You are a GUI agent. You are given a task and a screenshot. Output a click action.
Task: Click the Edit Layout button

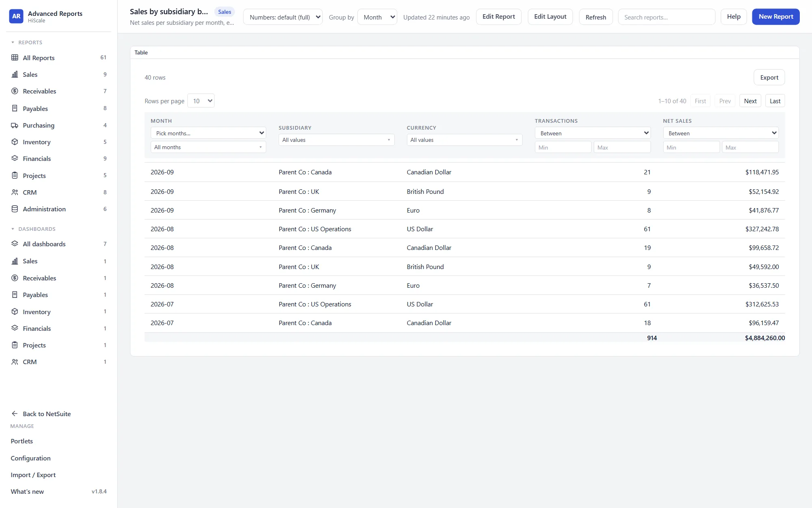(550, 17)
